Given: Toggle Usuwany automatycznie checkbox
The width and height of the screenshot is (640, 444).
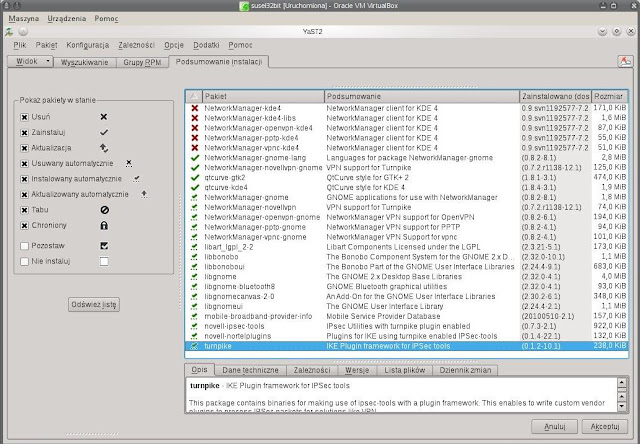Looking at the screenshot, I should (24, 164).
